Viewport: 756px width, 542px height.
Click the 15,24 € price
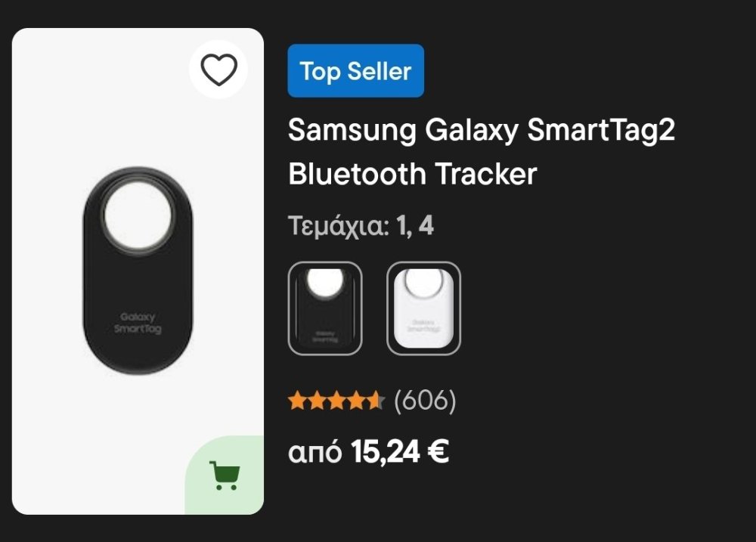[400, 452]
